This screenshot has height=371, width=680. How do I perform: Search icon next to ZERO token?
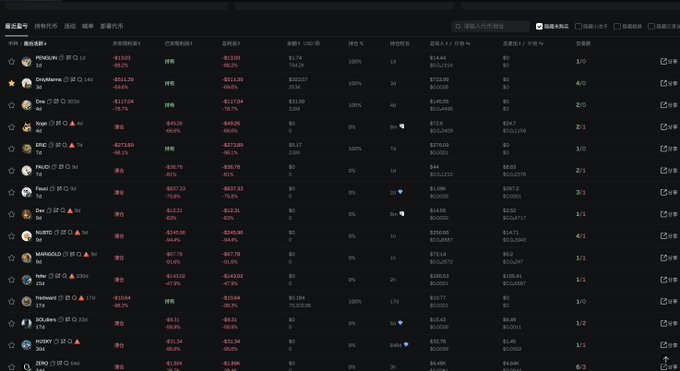pos(66,363)
